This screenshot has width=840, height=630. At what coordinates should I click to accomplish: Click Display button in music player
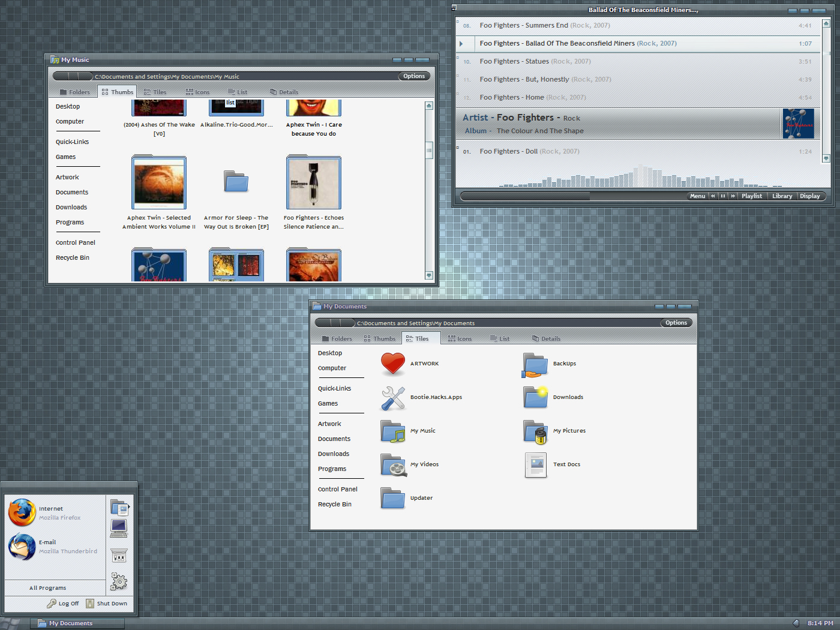[x=810, y=196]
